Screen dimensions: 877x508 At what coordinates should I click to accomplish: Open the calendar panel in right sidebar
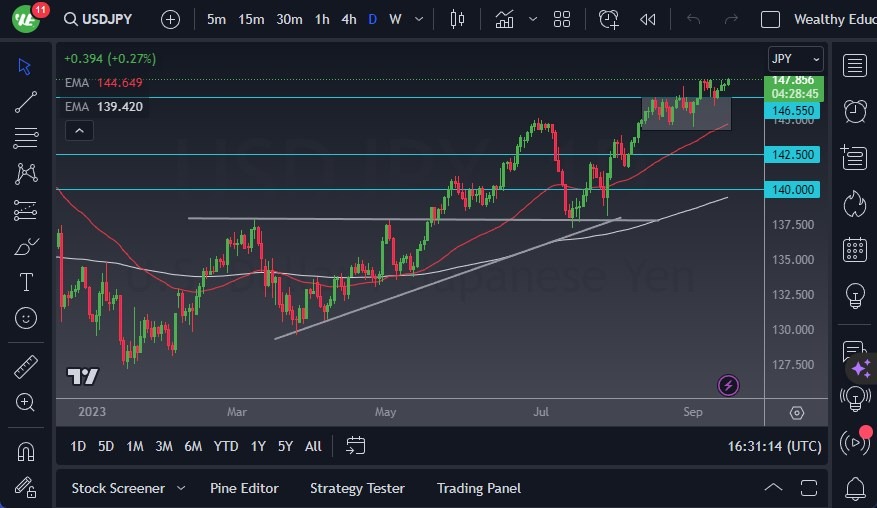point(855,249)
